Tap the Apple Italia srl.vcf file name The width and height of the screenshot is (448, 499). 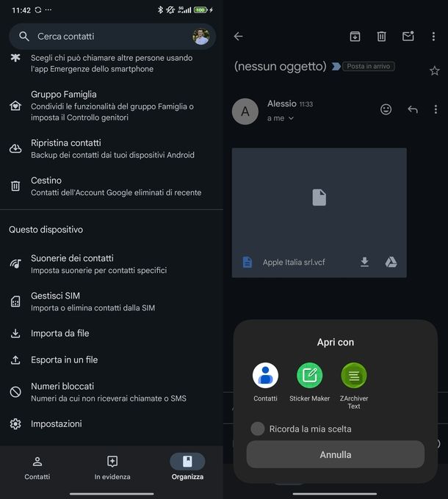click(294, 262)
